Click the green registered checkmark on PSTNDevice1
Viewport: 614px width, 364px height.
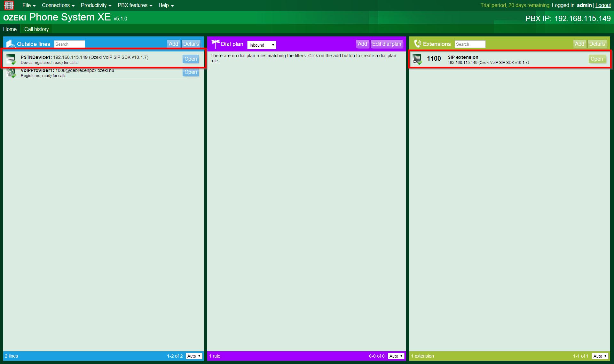[14, 62]
